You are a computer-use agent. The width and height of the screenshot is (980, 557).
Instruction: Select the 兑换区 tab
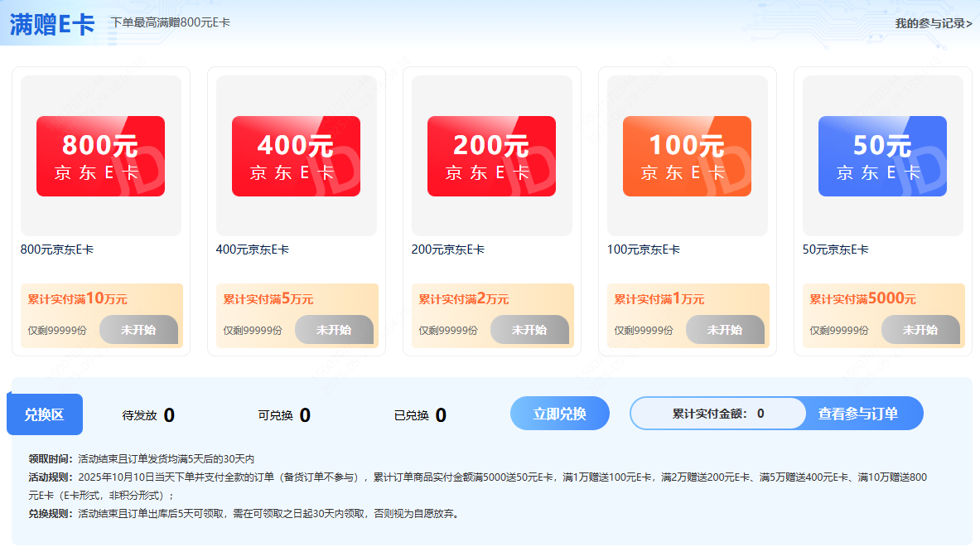pyautogui.click(x=45, y=414)
